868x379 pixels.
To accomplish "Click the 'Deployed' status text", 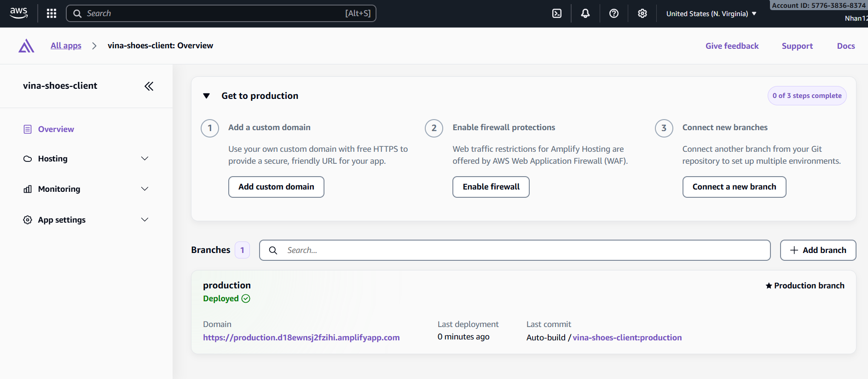I will tap(221, 299).
